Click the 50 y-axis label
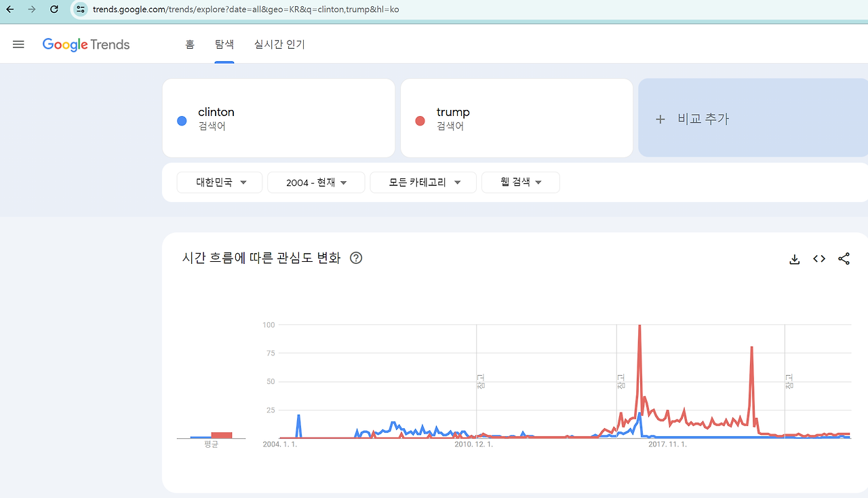This screenshot has height=498, width=868. pyautogui.click(x=271, y=381)
